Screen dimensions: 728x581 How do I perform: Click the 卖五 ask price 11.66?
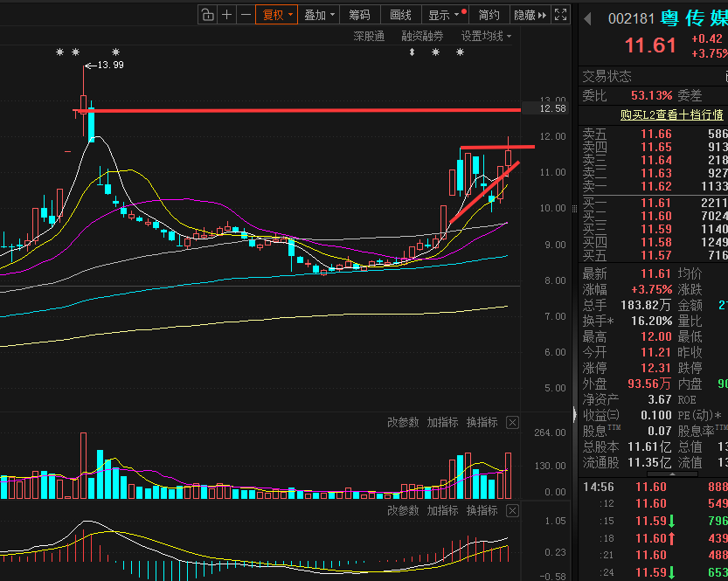coord(656,135)
